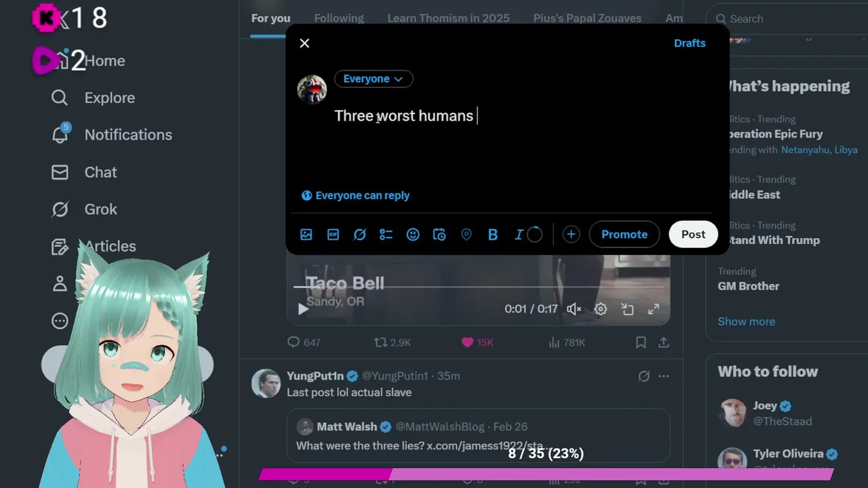Add a poll to the post

pos(386,235)
